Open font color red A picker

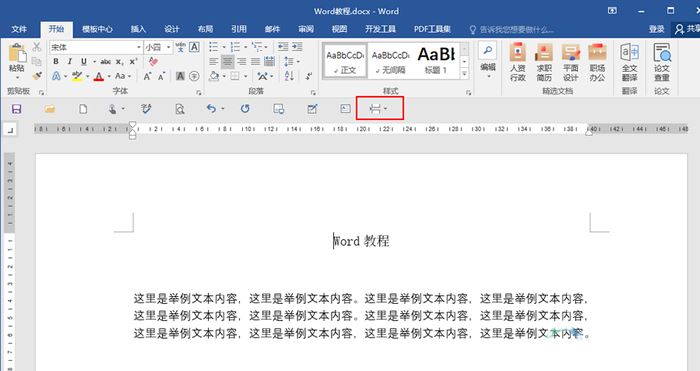(x=99, y=76)
